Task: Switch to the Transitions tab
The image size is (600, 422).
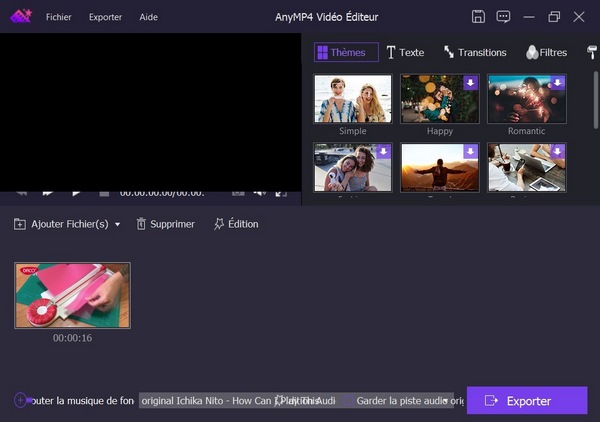Action: click(x=475, y=52)
